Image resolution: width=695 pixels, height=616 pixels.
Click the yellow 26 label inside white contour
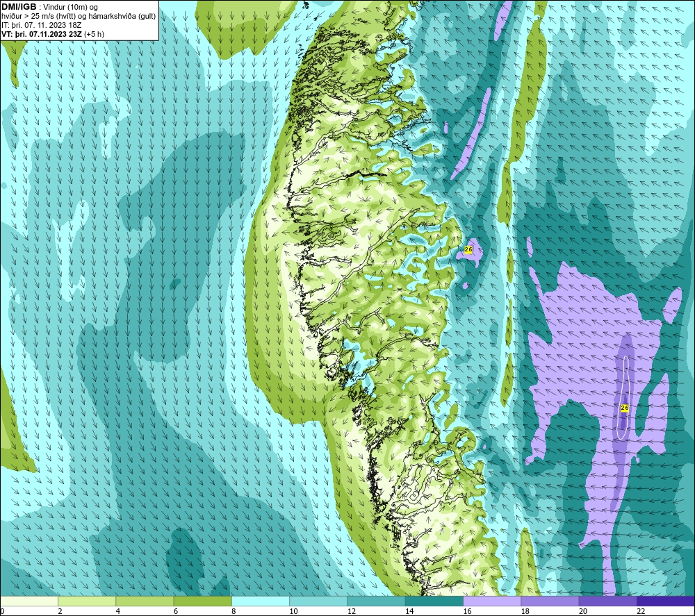[625, 408]
